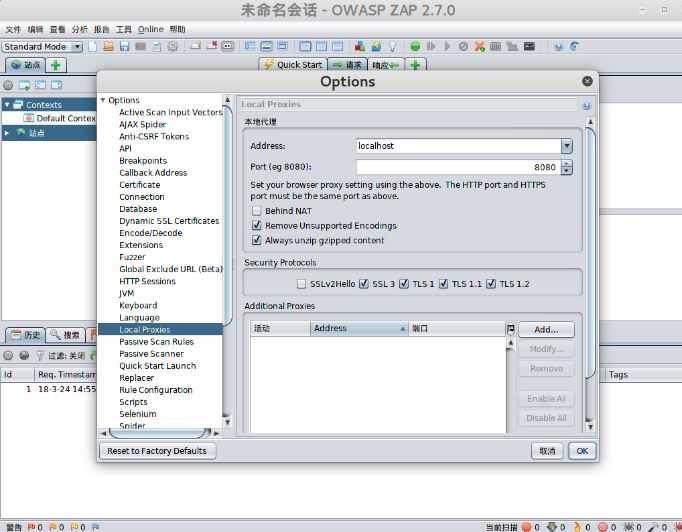Click the Port field spinner arrows
The width and height of the screenshot is (682, 532).
tap(566, 167)
